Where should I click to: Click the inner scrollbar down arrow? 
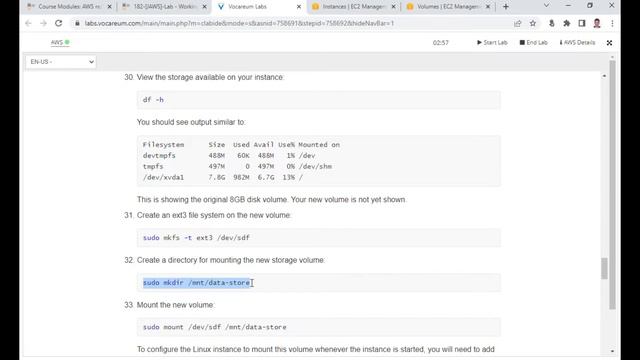coord(612,351)
